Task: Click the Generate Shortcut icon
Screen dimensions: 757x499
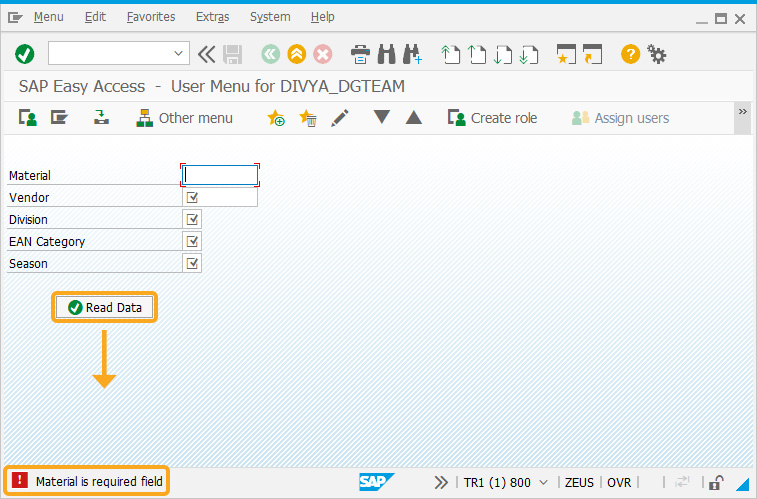Action: (592, 54)
